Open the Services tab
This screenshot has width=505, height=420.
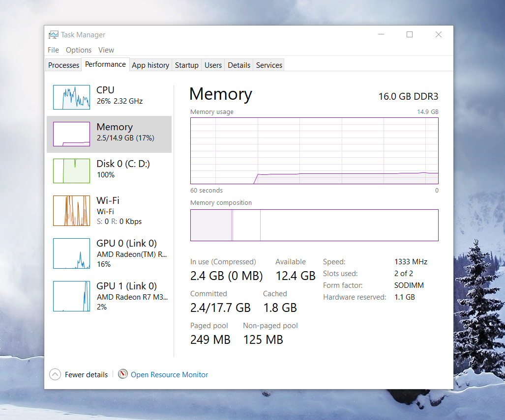268,64
